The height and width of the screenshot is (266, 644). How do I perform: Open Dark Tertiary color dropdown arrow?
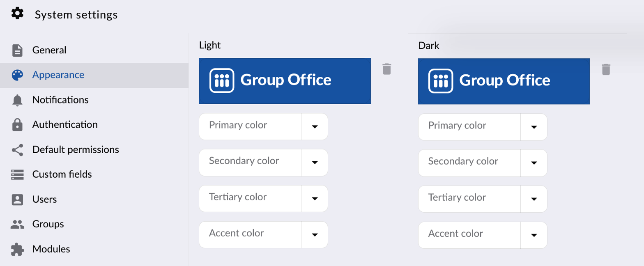point(534,199)
